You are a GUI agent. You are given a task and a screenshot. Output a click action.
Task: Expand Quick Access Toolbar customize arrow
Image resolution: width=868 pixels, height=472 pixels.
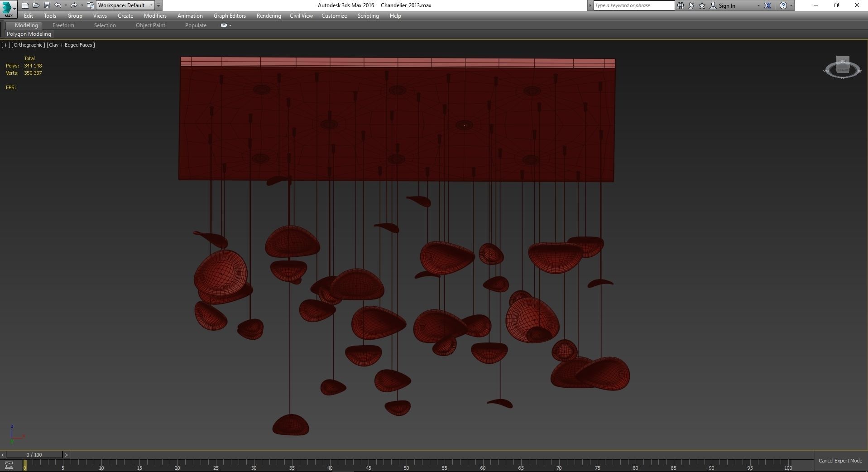point(158,5)
